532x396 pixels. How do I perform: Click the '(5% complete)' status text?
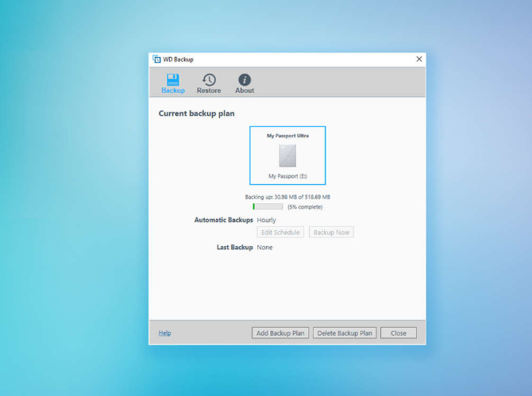[305, 207]
